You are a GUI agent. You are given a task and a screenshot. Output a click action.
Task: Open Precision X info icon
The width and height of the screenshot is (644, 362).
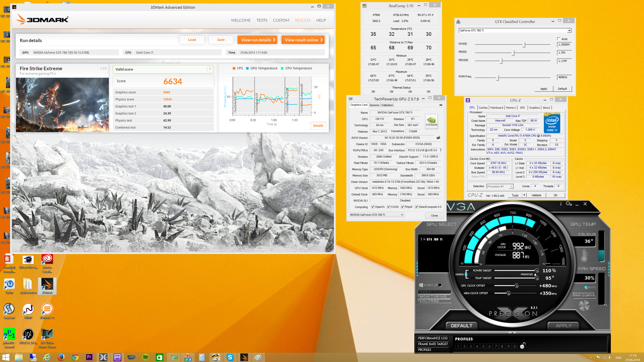pos(561,204)
